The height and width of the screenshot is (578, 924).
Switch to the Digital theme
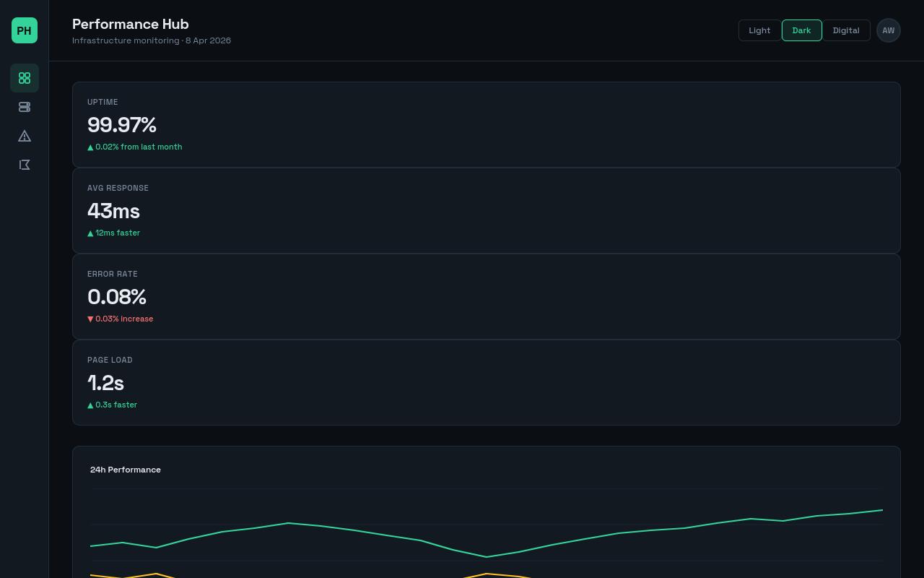point(846,30)
